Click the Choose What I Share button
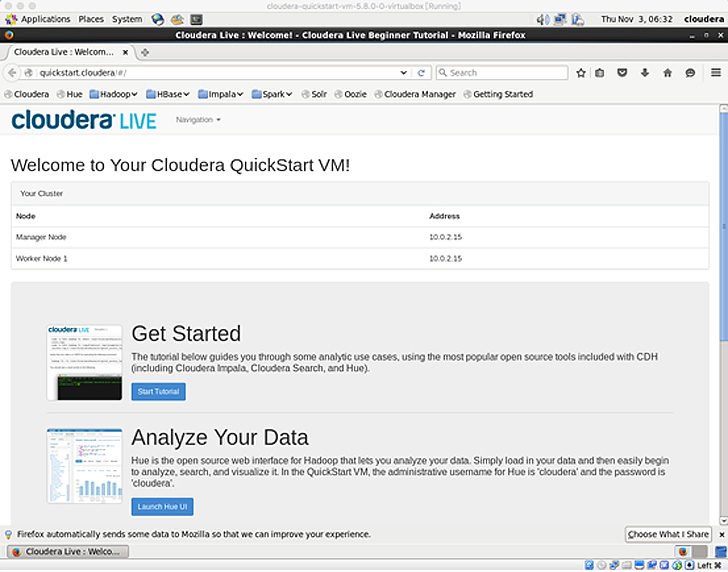Viewport: 728px width, 572px height. point(668,535)
